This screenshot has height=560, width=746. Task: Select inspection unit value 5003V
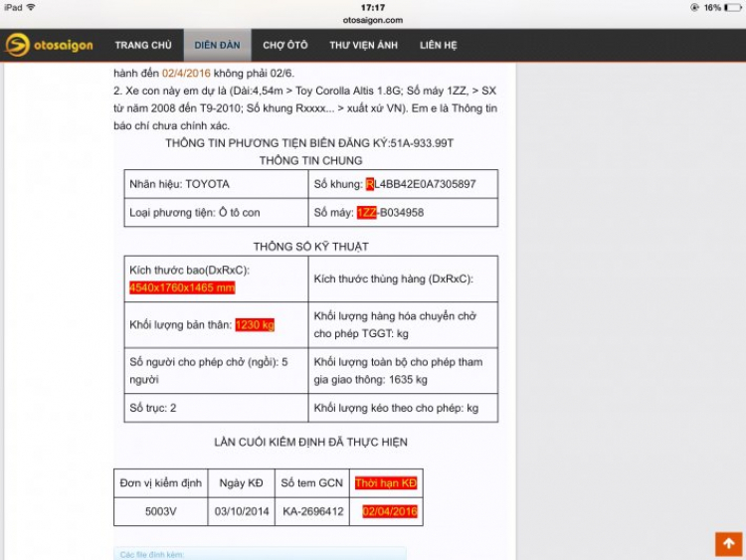pyautogui.click(x=161, y=511)
